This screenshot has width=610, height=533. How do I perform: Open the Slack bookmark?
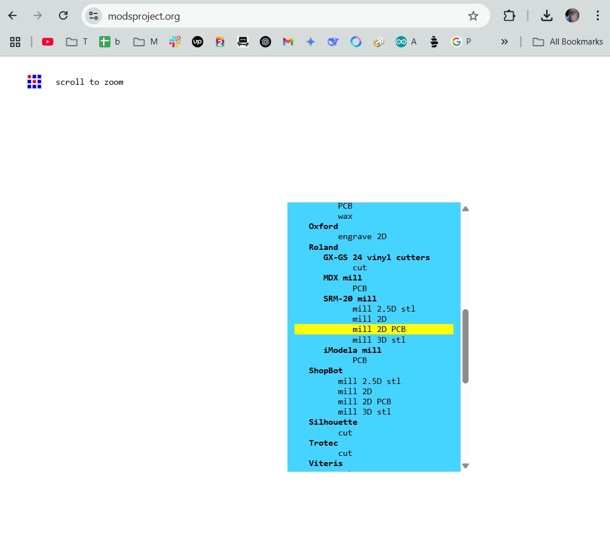click(x=175, y=42)
